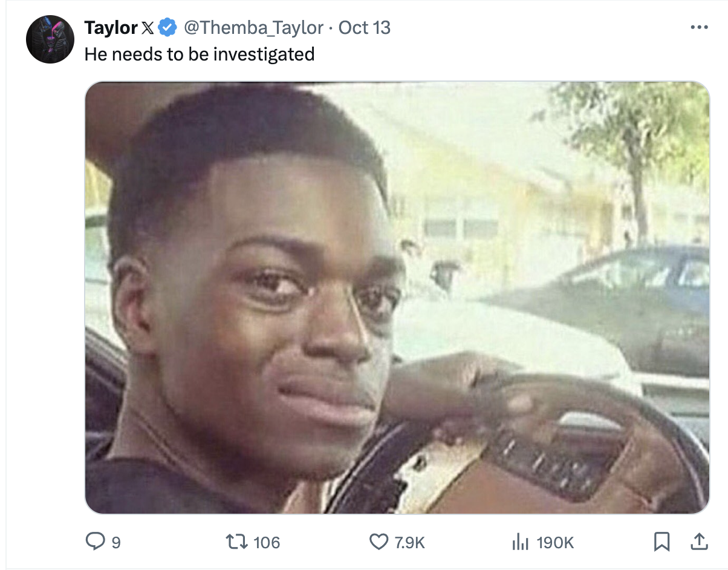Click the 190K views count
Screen dimensions: 728x570
[555, 542]
